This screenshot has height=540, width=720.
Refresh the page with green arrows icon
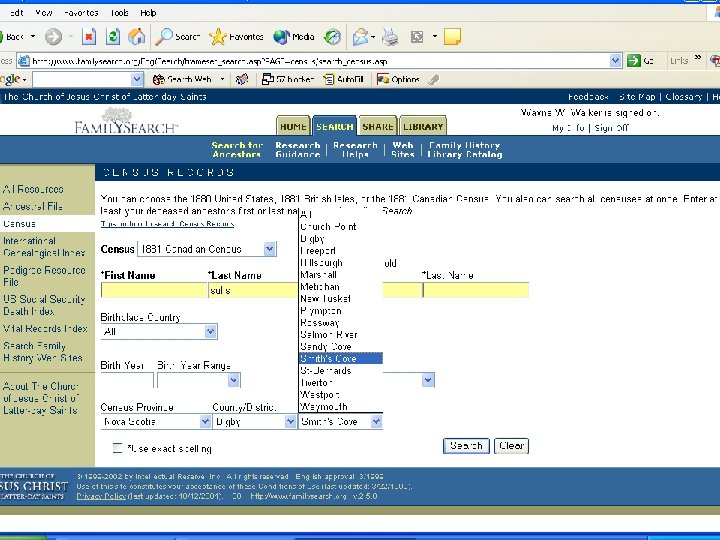click(113, 37)
